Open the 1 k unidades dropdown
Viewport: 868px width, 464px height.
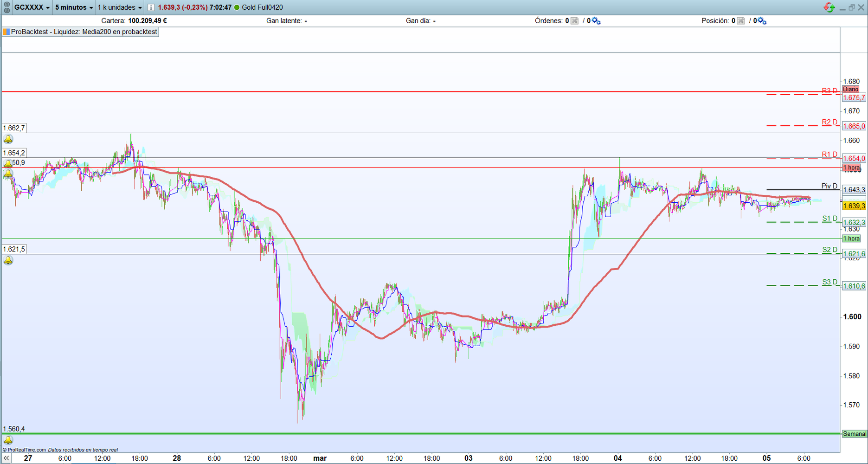[120, 7]
